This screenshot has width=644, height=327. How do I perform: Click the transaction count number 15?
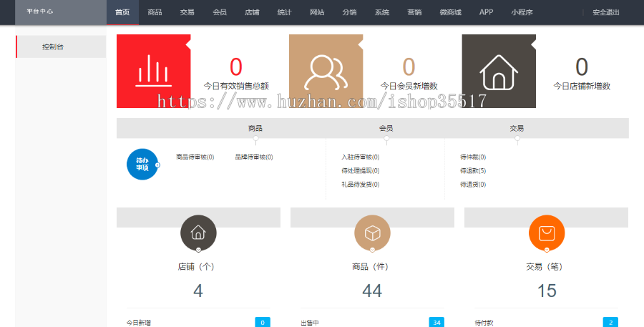coord(547,291)
